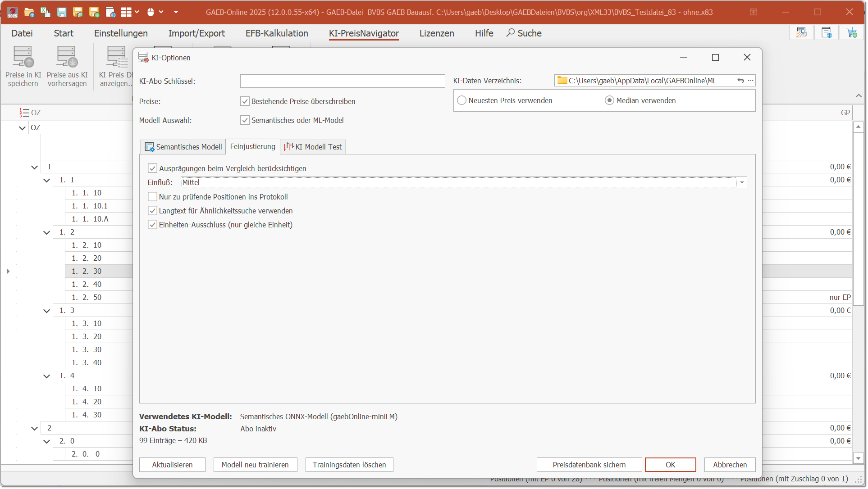This screenshot has height=489, width=868.
Task: Click the shopping cart shield icon
Action: pos(852,33)
